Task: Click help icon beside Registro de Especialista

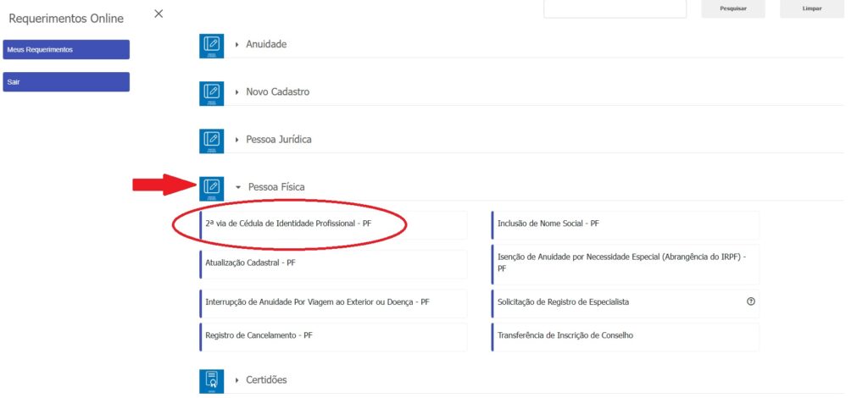Action: 750,301
